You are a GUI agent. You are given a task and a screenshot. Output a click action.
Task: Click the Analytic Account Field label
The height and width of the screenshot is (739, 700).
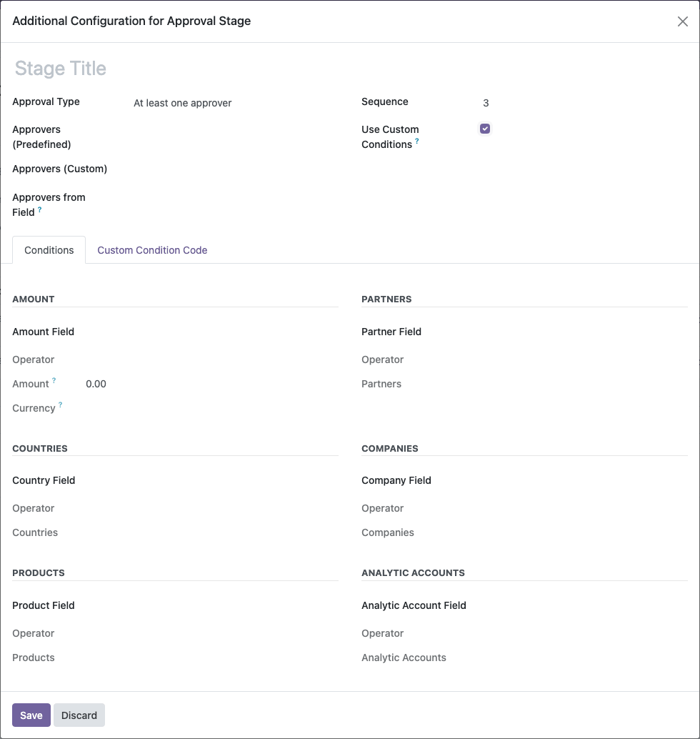414,605
